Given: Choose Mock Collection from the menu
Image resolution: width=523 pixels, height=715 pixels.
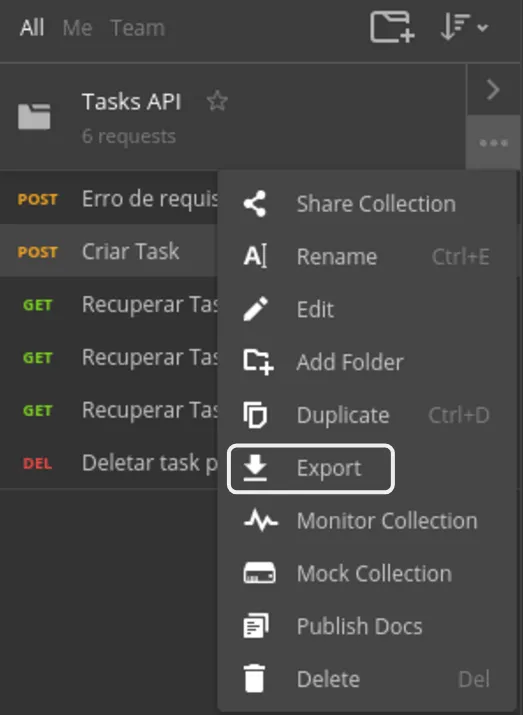Looking at the screenshot, I should (x=367, y=573).
